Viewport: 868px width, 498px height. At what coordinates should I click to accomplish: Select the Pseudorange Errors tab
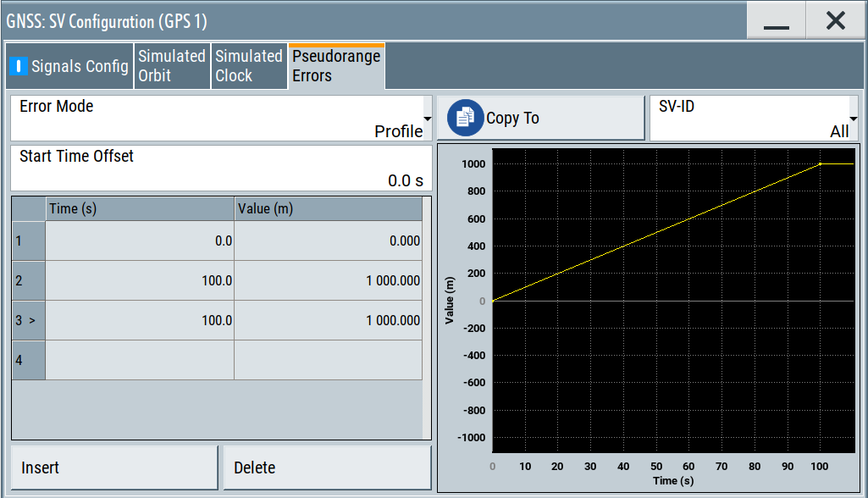pyautogui.click(x=336, y=66)
